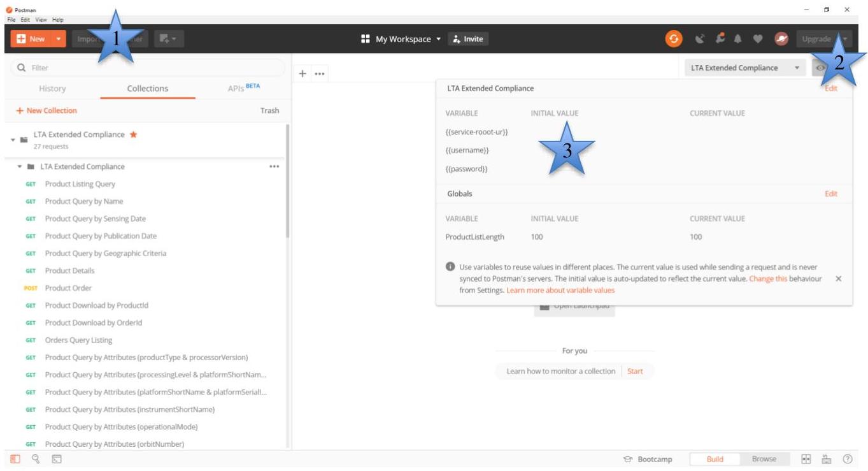Open Bootcamp from the status bar
Screen dimensions: 868x471
(648, 459)
